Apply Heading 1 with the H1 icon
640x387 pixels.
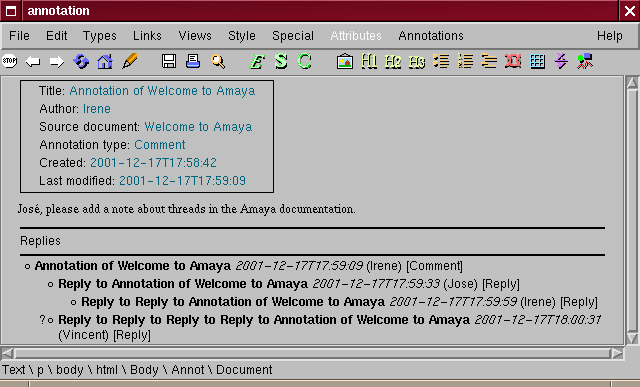pos(369,62)
